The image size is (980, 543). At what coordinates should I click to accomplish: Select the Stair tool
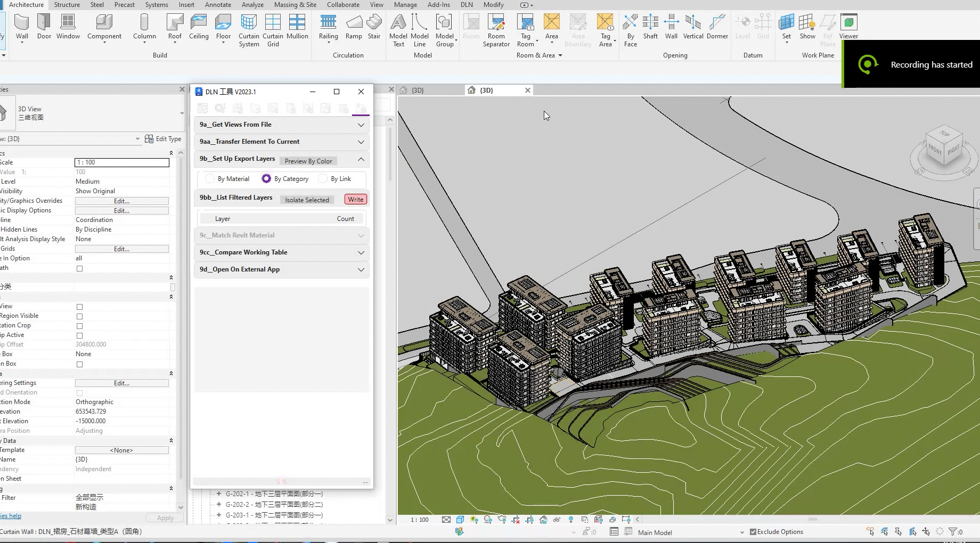(374, 28)
